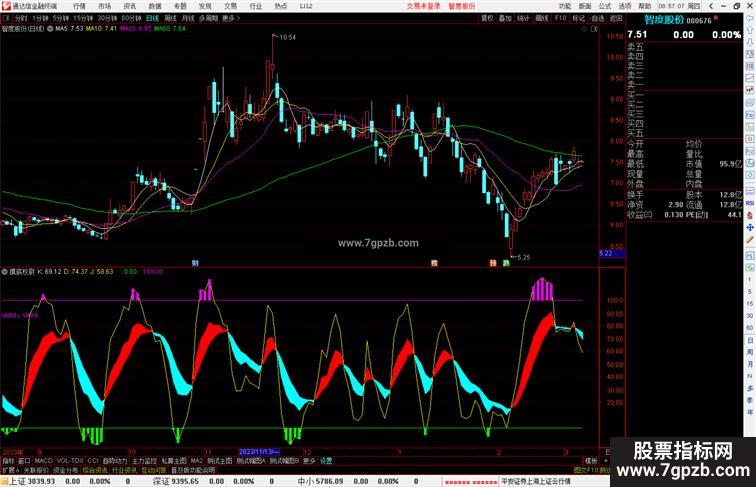Open the 数据 menu
This screenshot has width=756, height=487.
point(155,6)
